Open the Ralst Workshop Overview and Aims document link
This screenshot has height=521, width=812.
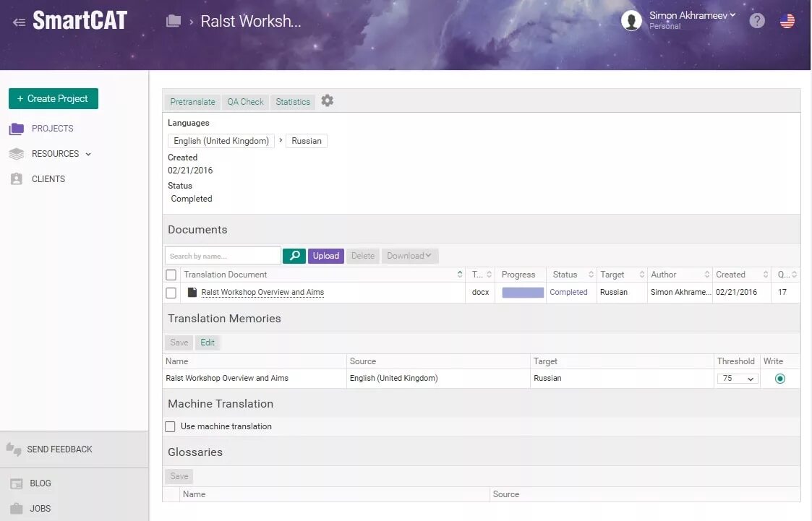[262, 293]
